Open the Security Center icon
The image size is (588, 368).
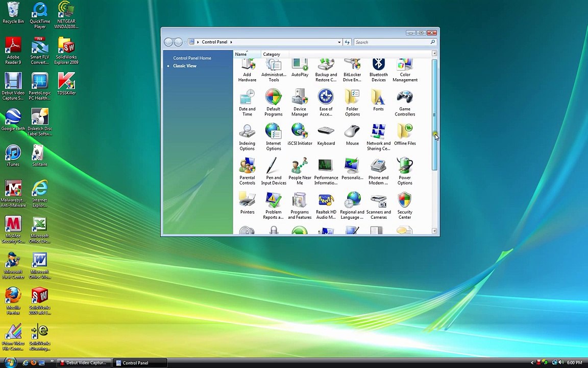tap(404, 205)
